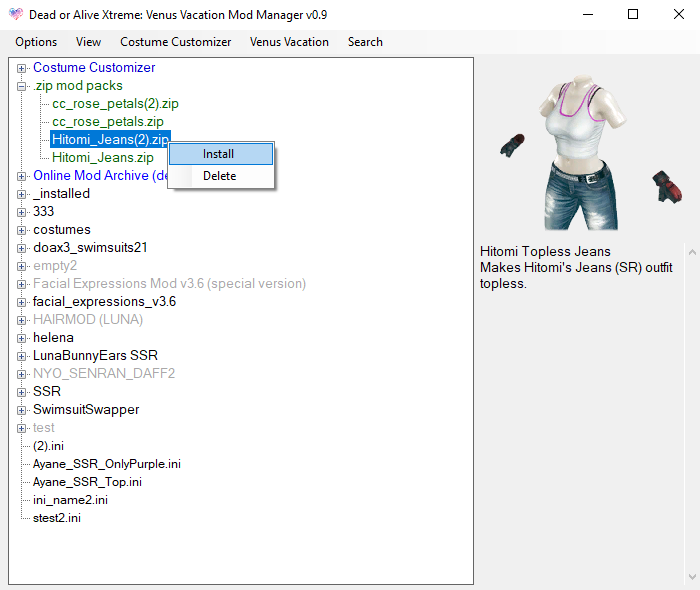This screenshot has width=700, height=590.
Task: Expand the helena node
Action: (21, 338)
